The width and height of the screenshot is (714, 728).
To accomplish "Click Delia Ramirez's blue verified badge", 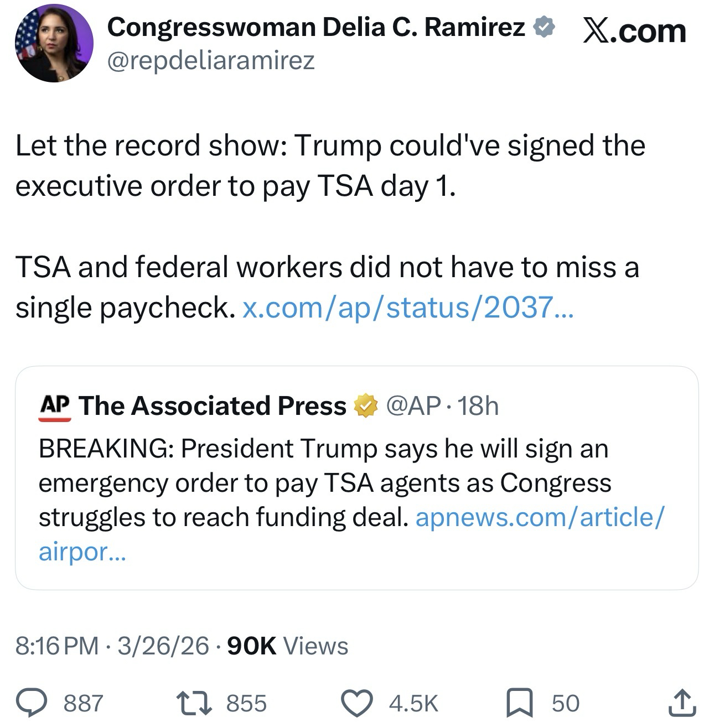I will [x=544, y=28].
